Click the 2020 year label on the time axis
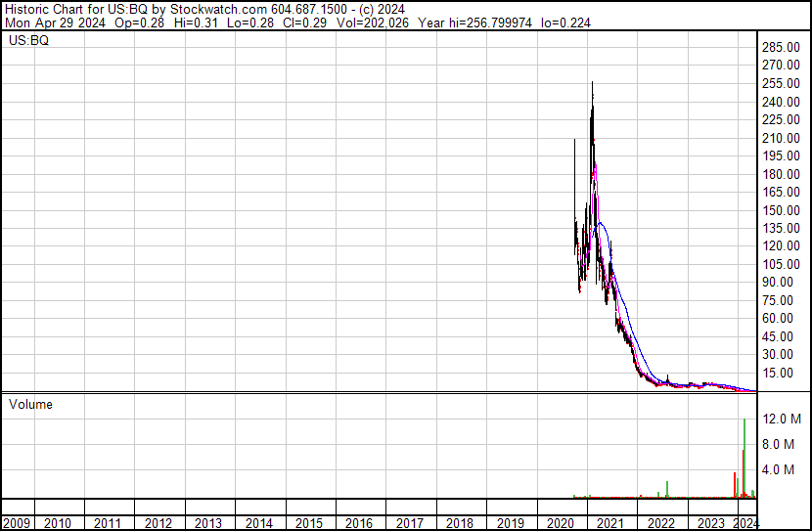This screenshot has height=531, width=812. point(561,523)
